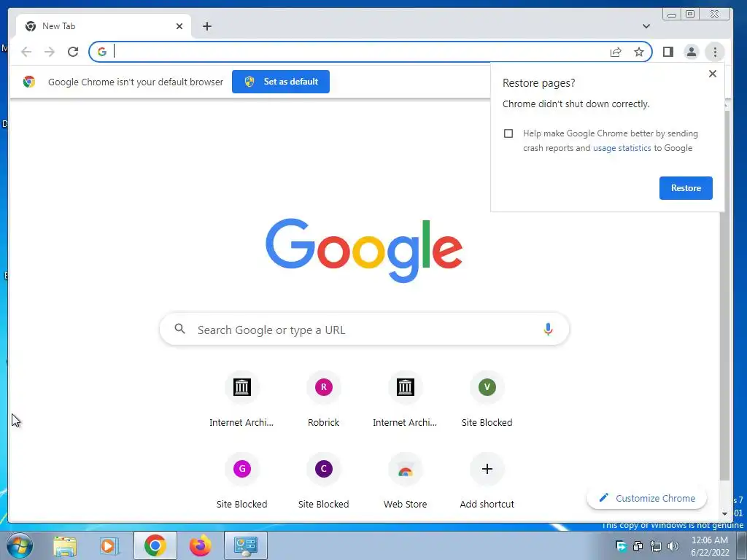Image resolution: width=747 pixels, height=560 pixels.
Task: Click Set as default button
Action: [281, 82]
